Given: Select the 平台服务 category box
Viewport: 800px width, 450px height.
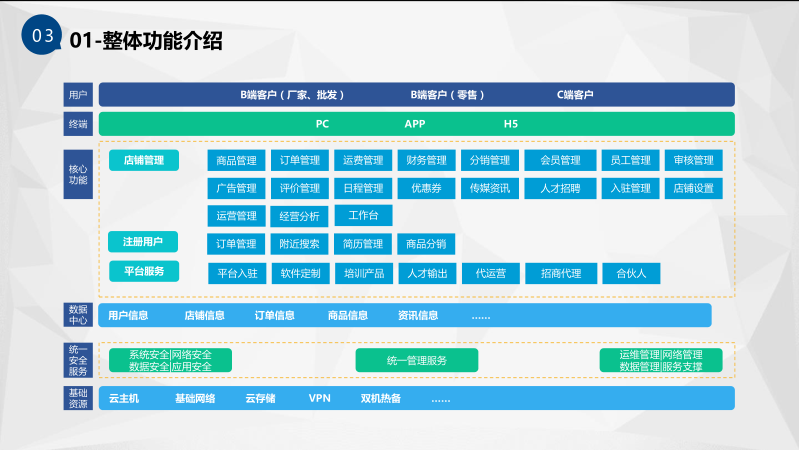Looking at the screenshot, I should coord(144,271).
